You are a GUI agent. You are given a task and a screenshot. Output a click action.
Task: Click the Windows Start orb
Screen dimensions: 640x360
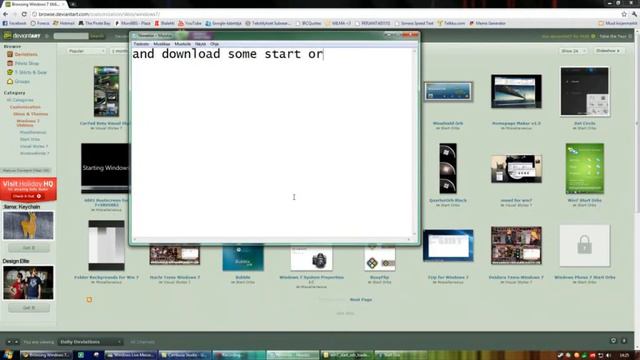[x=7, y=355]
